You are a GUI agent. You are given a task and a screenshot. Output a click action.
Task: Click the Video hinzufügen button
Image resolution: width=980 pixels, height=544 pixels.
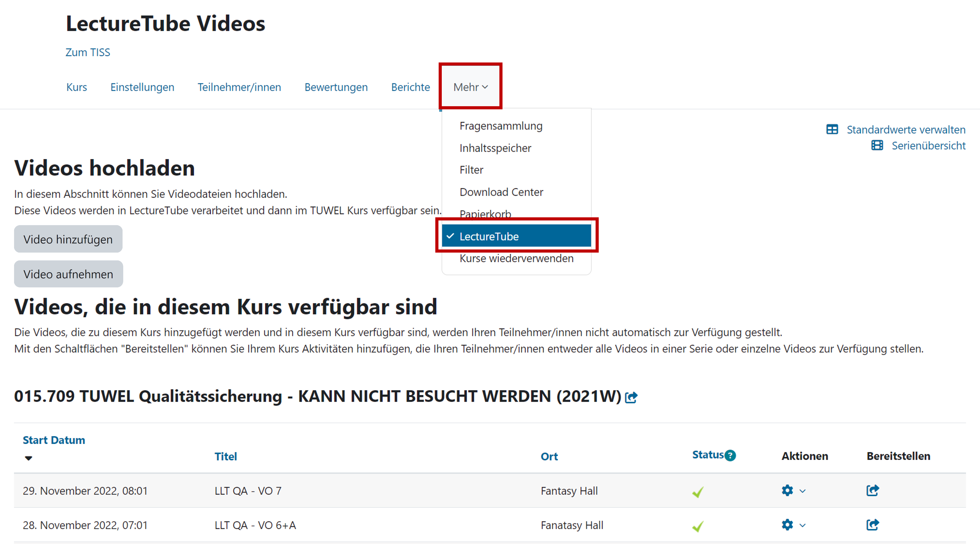68,239
